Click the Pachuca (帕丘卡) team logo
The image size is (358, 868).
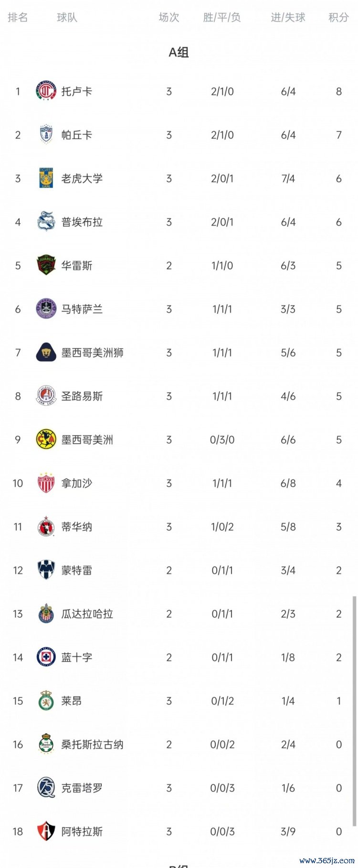pyautogui.click(x=46, y=135)
